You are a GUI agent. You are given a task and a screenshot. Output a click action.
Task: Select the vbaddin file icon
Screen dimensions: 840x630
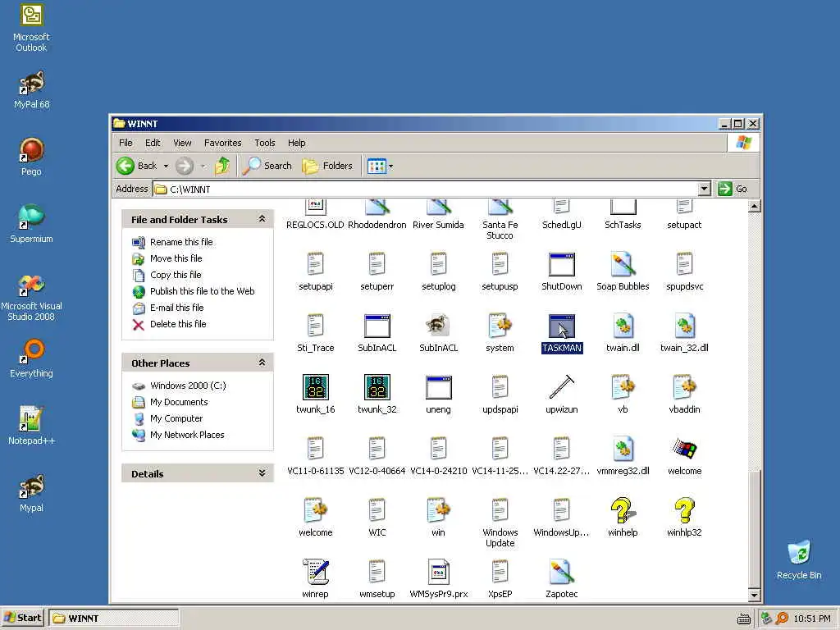(684, 387)
